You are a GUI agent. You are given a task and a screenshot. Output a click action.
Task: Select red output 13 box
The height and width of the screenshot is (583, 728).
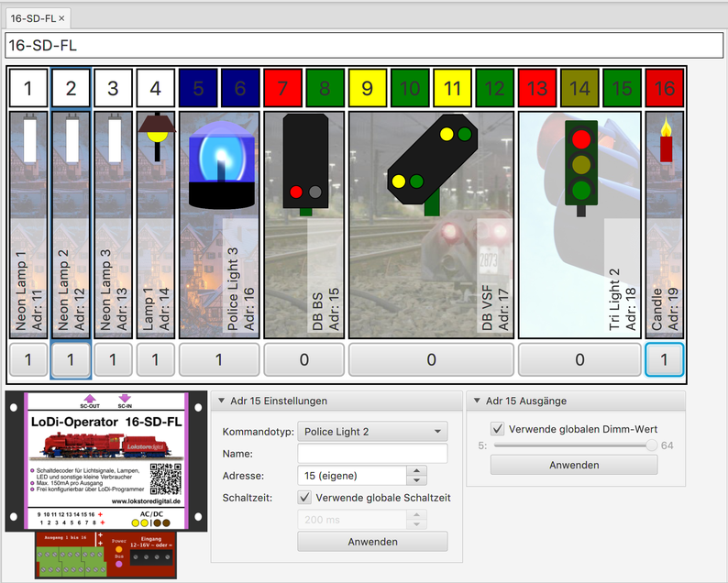coord(537,88)
